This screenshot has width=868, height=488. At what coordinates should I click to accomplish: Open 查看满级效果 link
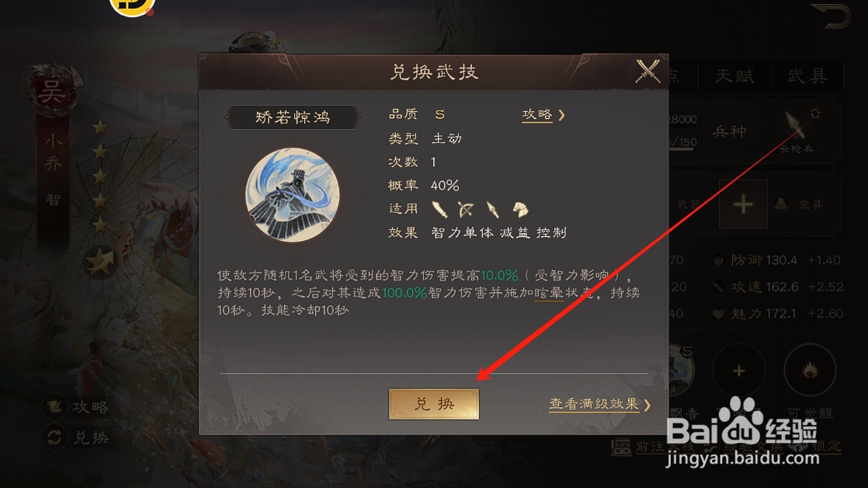pyautogui.click(x=593, y=404)
